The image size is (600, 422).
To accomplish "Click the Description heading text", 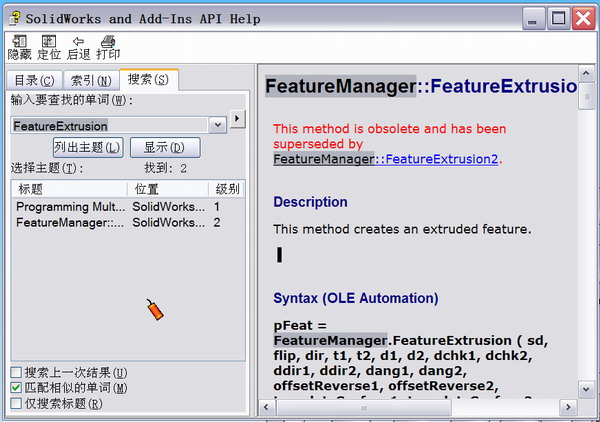I will [310, 202].
